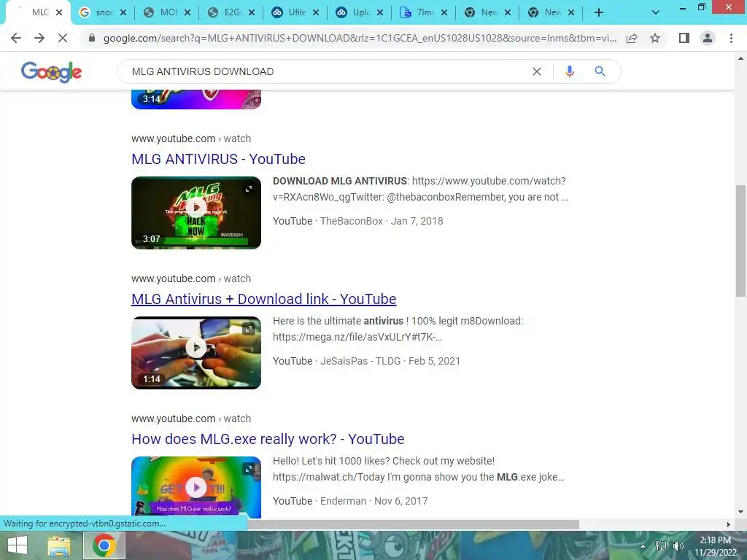Share this page via the share icon

tap(632, 38)
